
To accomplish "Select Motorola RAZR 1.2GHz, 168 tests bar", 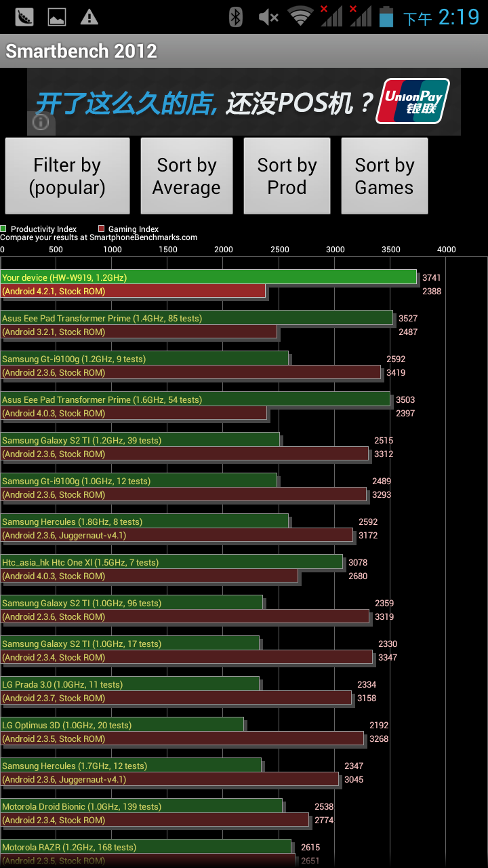I will click(x=146, y=847).
